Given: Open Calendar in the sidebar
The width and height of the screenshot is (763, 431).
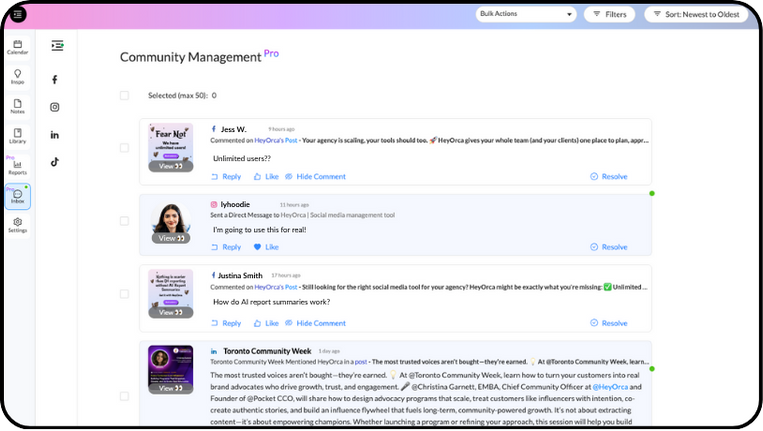Looking at the screenshot, I should (x=18, y=47).
